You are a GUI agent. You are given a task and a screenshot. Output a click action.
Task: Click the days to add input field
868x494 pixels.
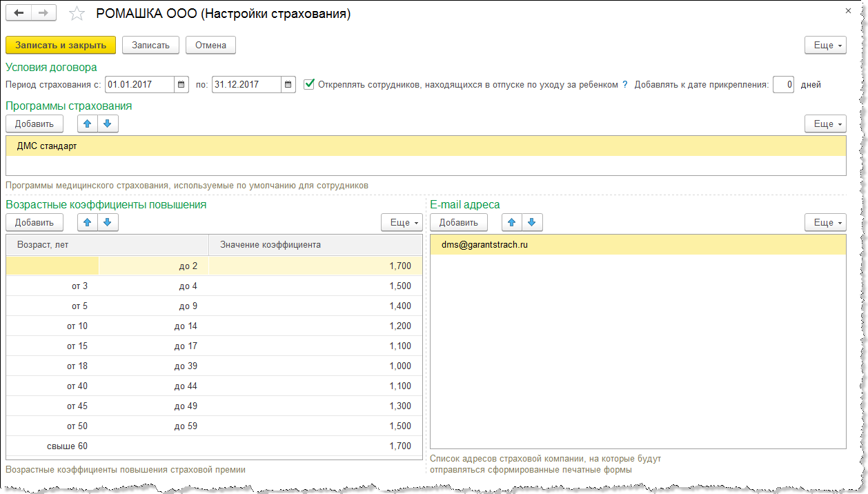pos(783,84)
